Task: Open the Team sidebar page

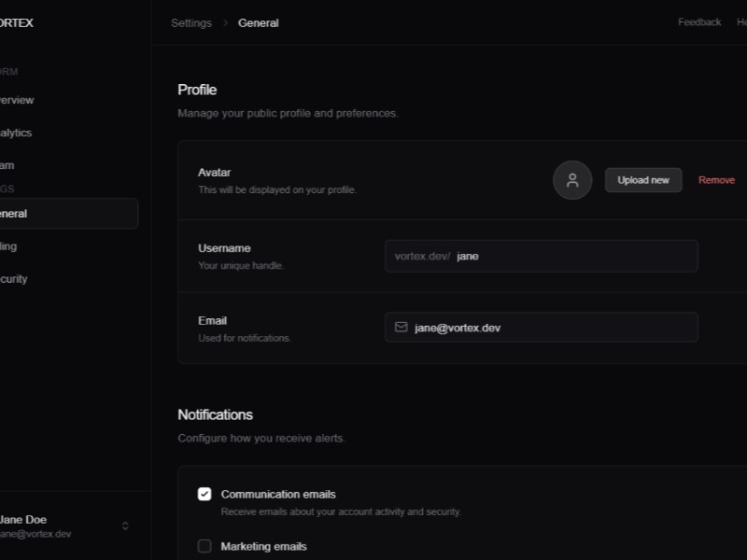Action: 7,165
